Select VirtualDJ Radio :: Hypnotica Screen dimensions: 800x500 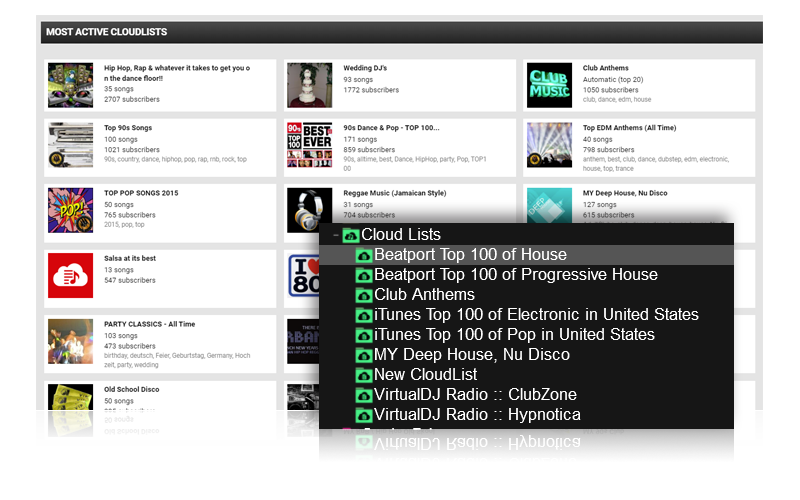(478, 414)
